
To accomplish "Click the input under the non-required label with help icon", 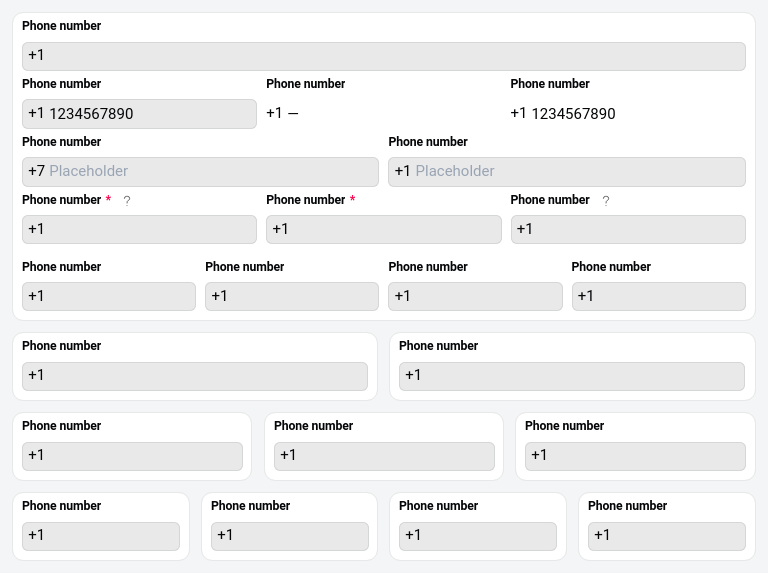I will (627, 229).
